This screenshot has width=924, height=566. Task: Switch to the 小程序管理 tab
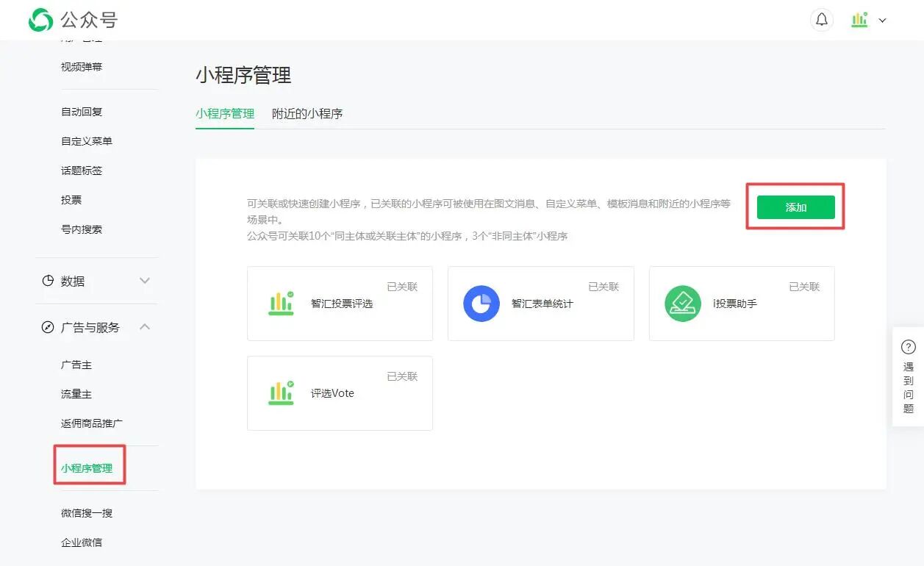click(x=225, y=114)
